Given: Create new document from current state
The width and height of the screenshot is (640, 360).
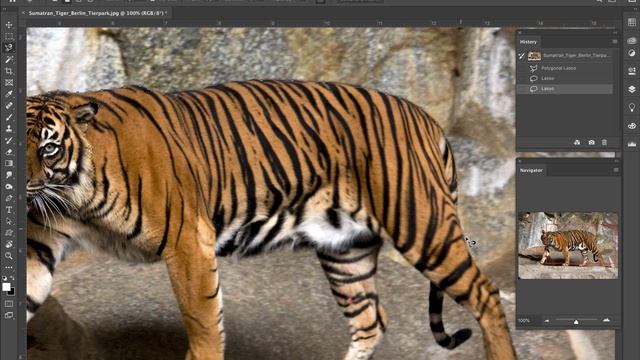Looking at the screenshot, I should 577,142.
